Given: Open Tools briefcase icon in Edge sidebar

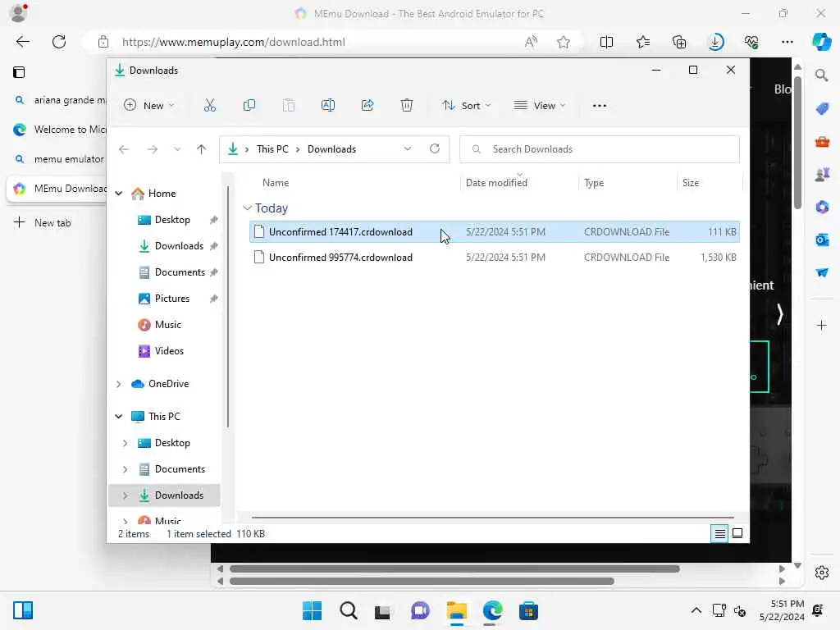Looking at the screenshot, I should point(822,142).
